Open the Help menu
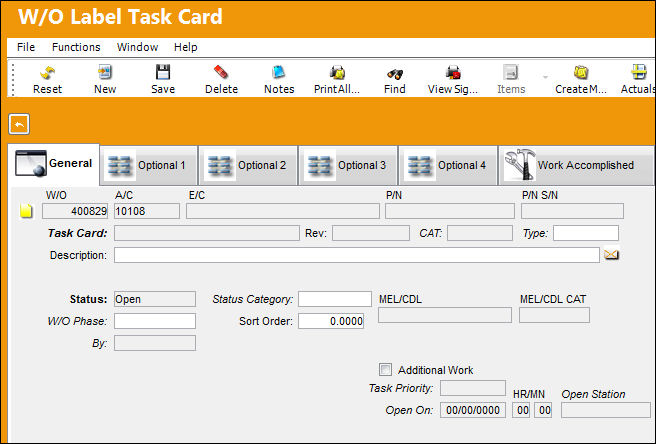The width and height of the screenshot is (656, 444). point(185,47)
